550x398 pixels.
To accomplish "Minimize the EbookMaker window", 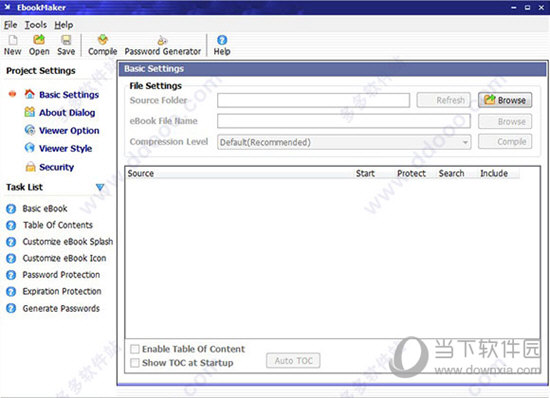I will 514,7.
